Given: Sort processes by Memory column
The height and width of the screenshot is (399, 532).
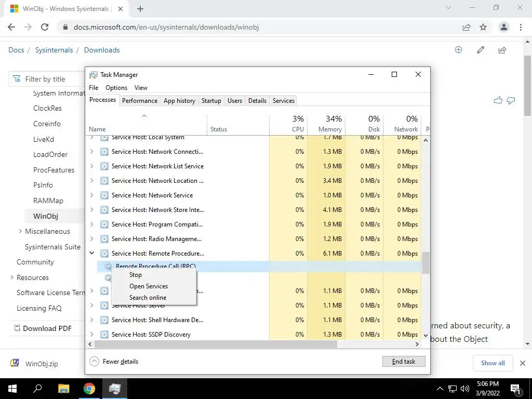Looking at the screenshot, I should [326, 124].
